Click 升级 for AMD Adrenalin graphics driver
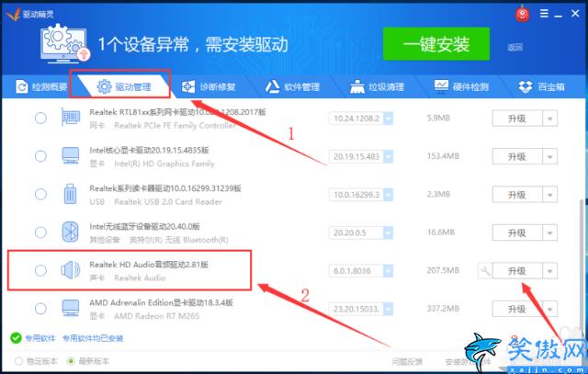The height and width of the screenshot is (374, 588). point(517,309)
